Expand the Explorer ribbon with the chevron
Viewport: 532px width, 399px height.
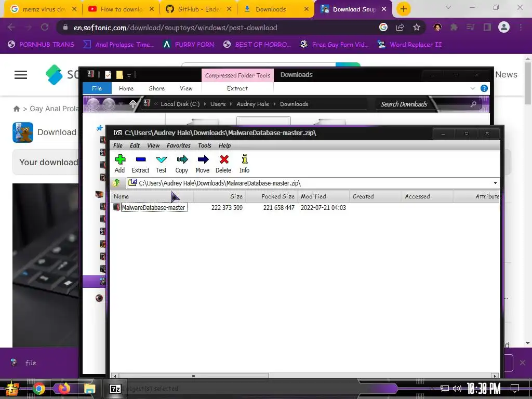pyautogui.click(x=473, y=88)
